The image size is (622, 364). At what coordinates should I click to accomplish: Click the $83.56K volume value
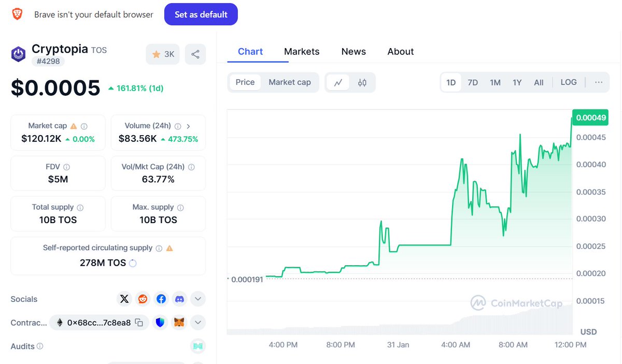tap(138, 139)
